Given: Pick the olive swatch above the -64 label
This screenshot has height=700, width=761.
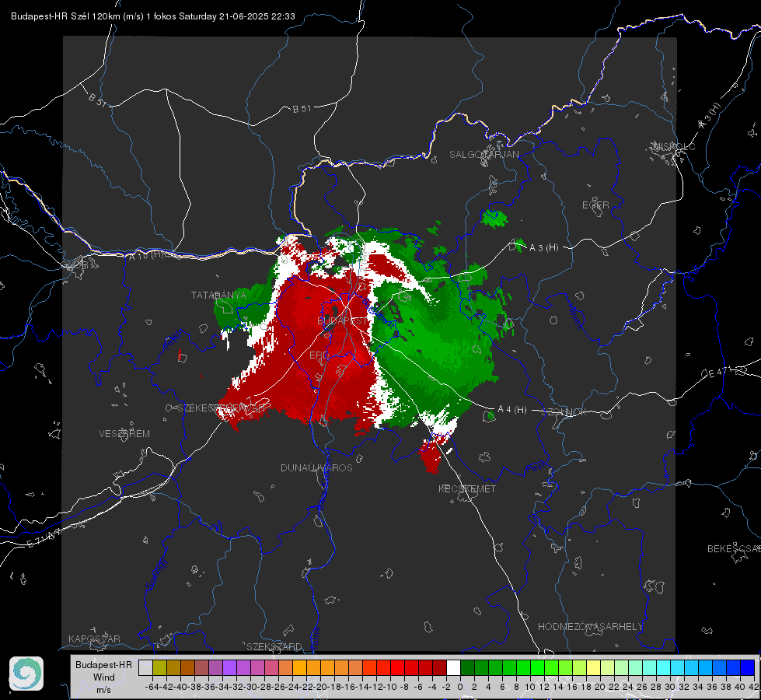Looking at the screenshot, I should point(159,667).
